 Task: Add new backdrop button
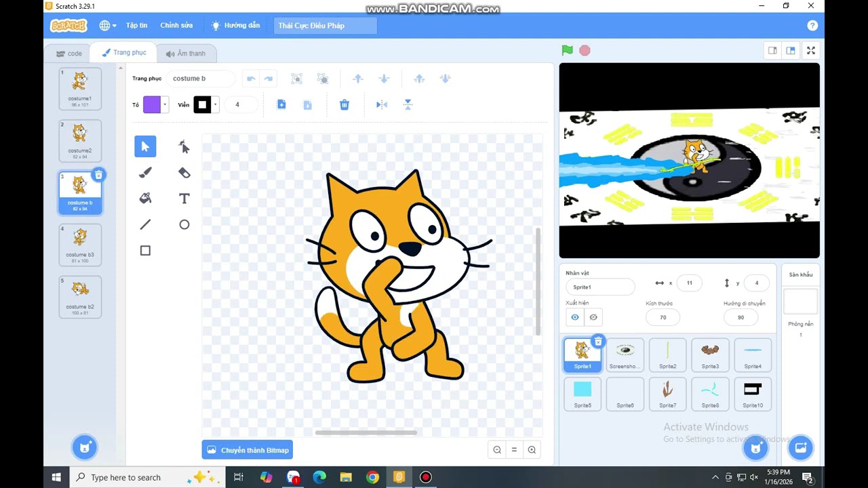point(800,447)
